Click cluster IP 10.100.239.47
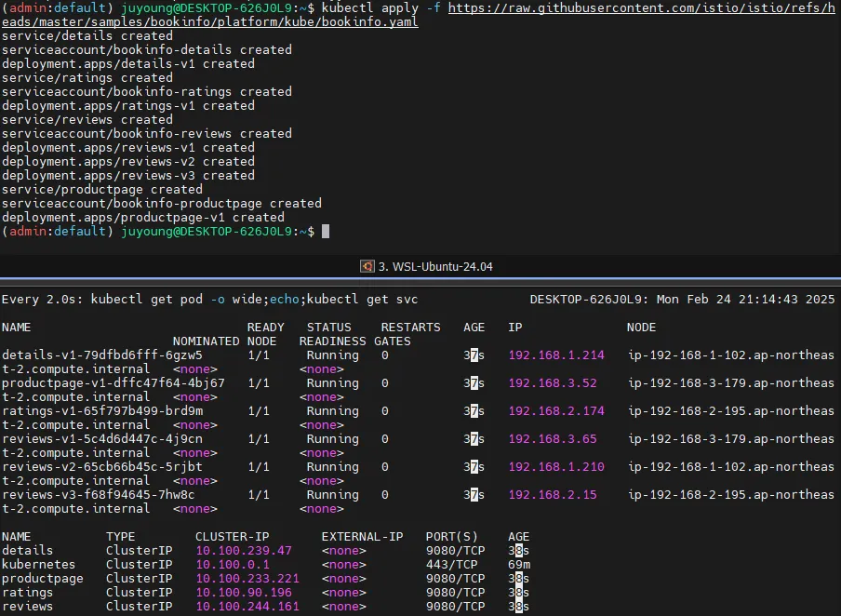841x616 pixels. (x=244, y=551)
